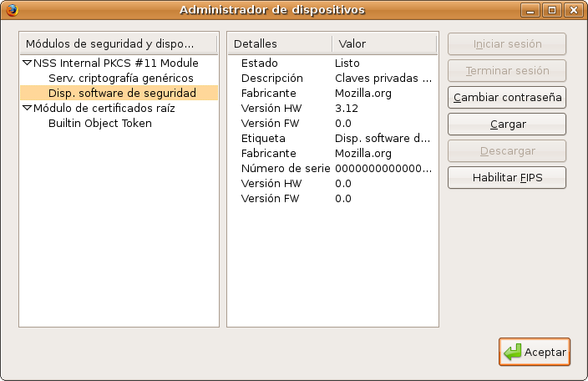
Task: Select NSS Internal PKCS #11 Module
Action: tap(115, 63)
